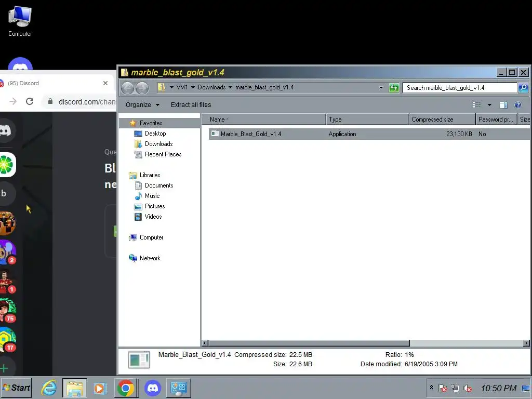The width and height of the screenshot is (532, 399).
Task: Open Music library
Action: (152, 196)
